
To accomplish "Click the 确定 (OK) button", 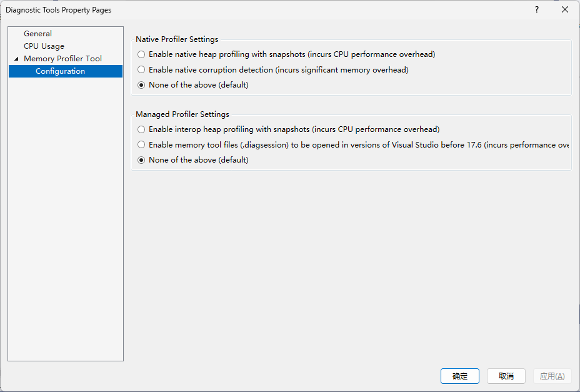I will point(460,376).
